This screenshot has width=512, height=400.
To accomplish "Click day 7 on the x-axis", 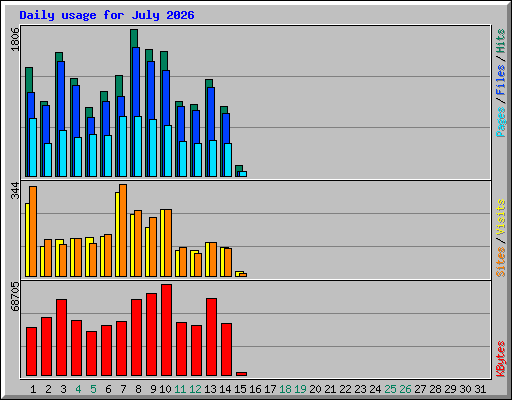I will pos(123,389).
